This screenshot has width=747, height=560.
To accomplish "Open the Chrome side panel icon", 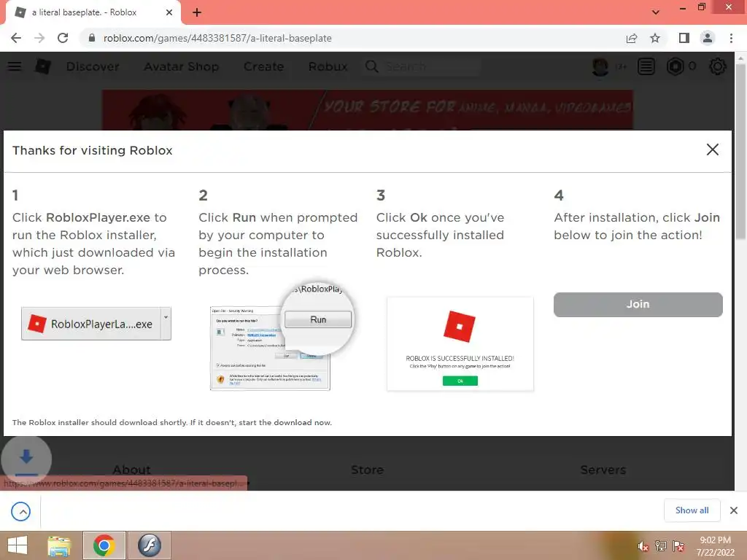I will (x=684, y=38).
